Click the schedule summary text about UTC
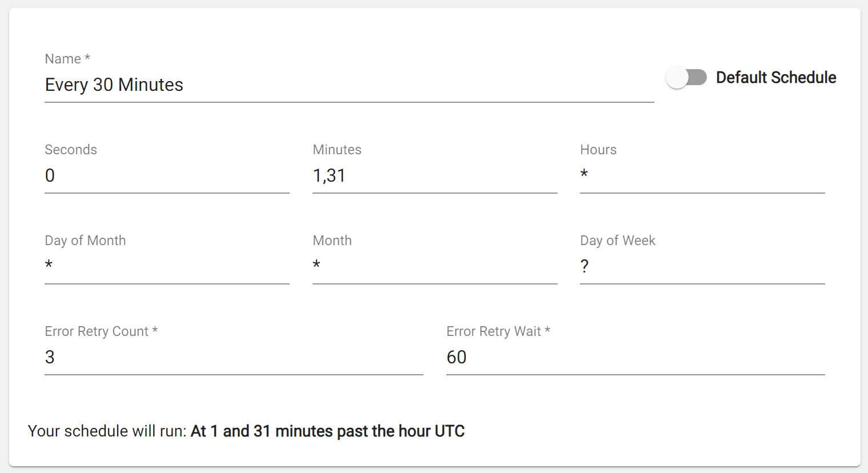This screenshot has height=473, width=868. click(246, 431)
